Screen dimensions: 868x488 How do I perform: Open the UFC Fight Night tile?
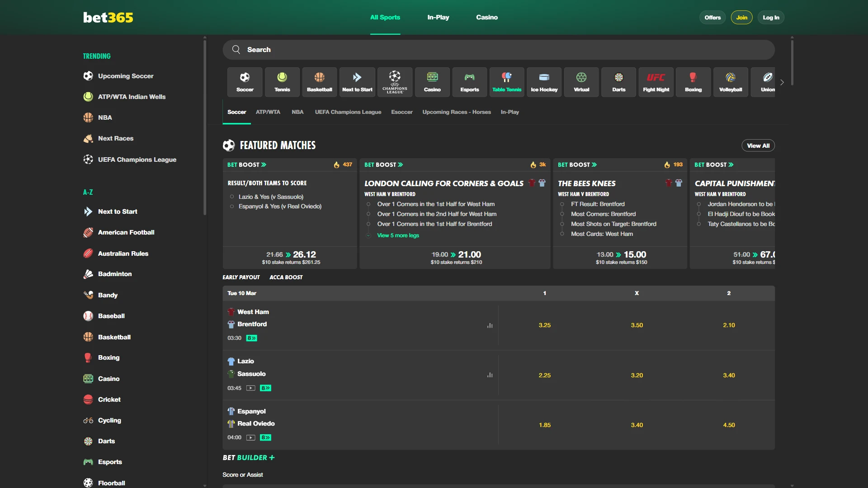656,82
